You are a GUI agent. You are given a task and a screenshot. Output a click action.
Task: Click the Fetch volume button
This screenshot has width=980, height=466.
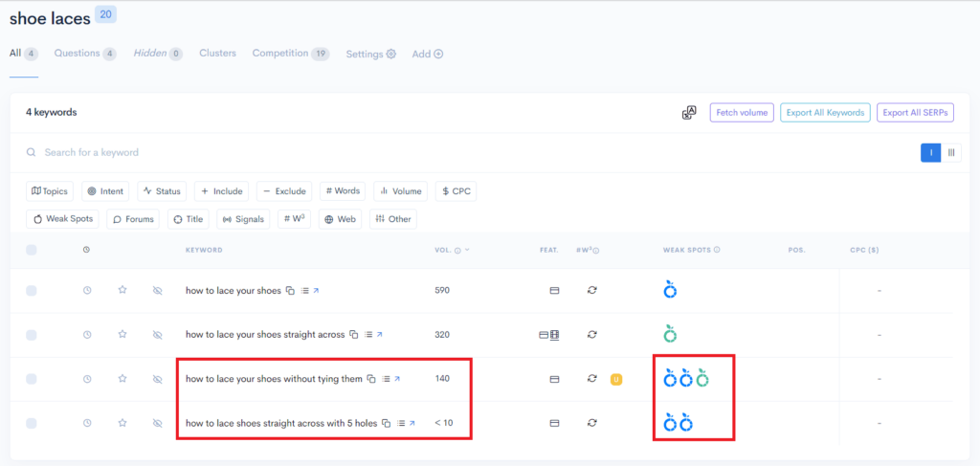pyautogui.click(x=742, y=113)
